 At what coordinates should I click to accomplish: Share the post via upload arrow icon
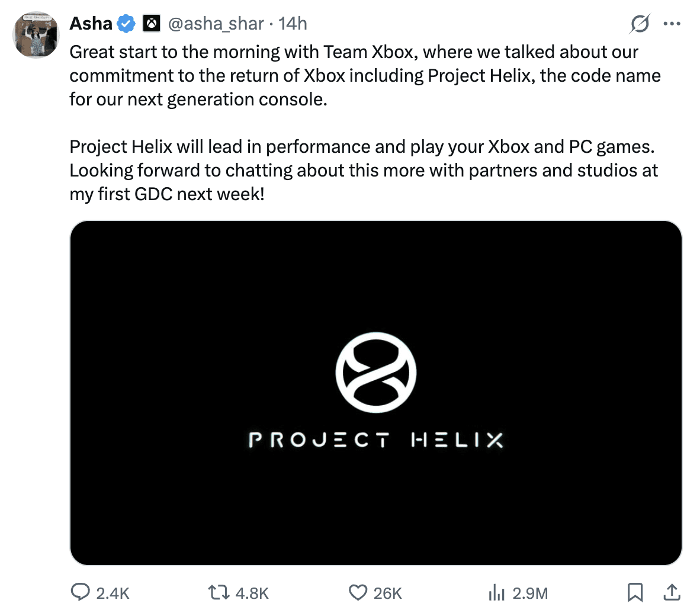pyautogui.click(x=672, y=592)
